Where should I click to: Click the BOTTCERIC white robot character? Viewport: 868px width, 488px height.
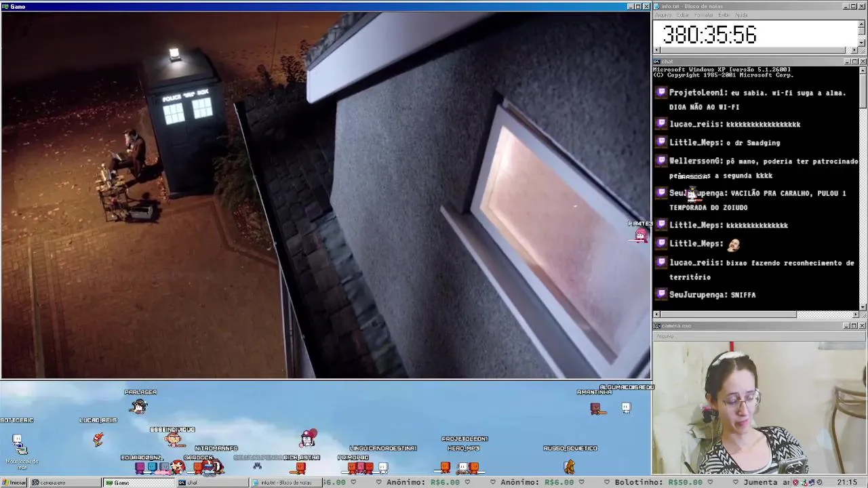coord(17,439)
